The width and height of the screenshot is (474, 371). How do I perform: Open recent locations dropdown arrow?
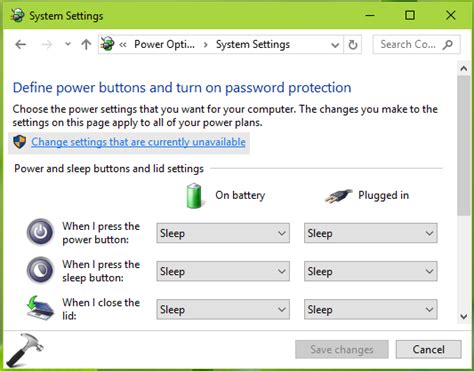(x=68, y=44)
